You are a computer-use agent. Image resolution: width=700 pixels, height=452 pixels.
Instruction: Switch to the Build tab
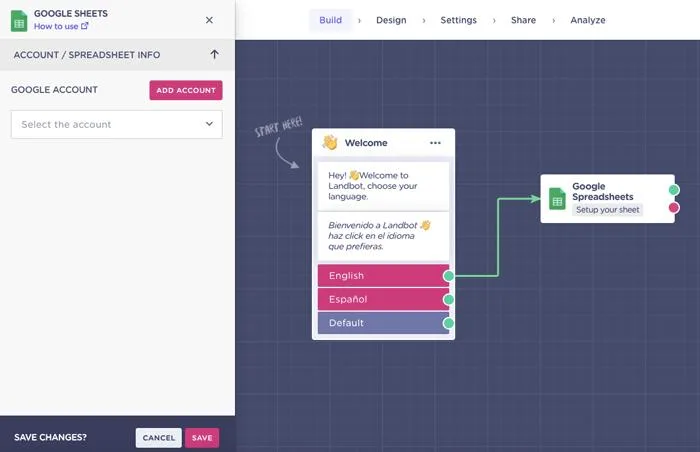tap(330, 20)
